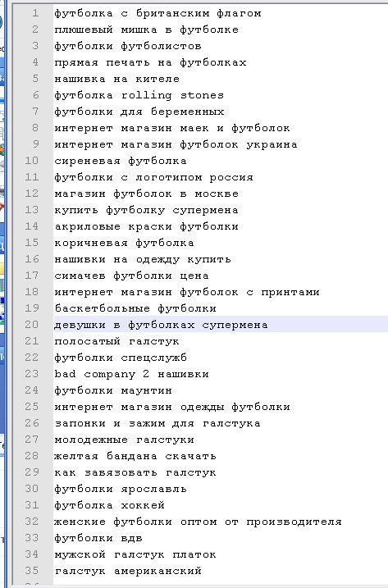Click 'купить футболку супермена' line
388x588 pixels.
(x=146, y=210)
